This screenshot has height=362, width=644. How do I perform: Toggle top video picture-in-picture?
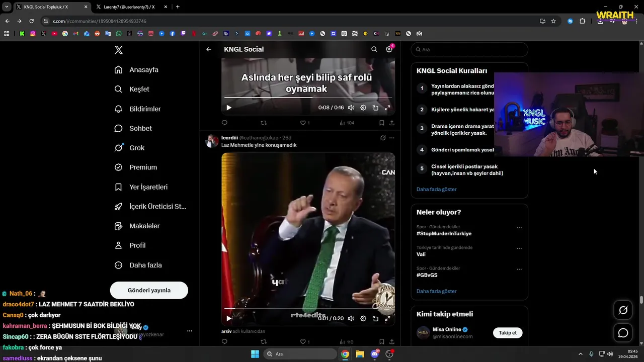pyautogui.click(x=375, y=108)
